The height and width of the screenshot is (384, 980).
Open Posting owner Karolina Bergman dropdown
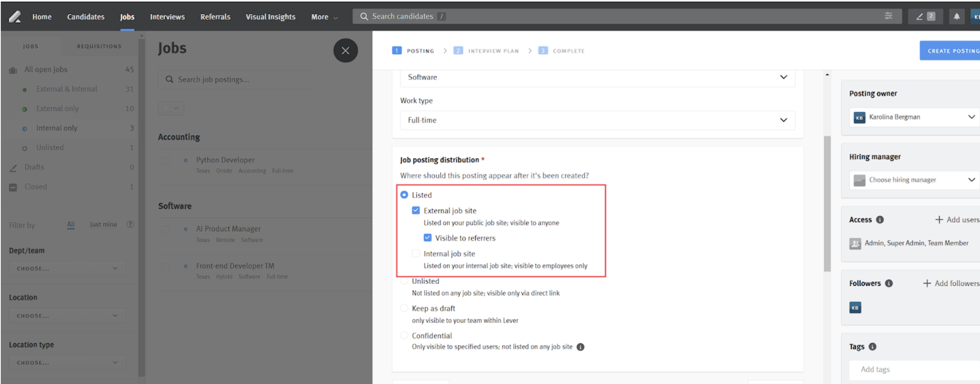914,117
